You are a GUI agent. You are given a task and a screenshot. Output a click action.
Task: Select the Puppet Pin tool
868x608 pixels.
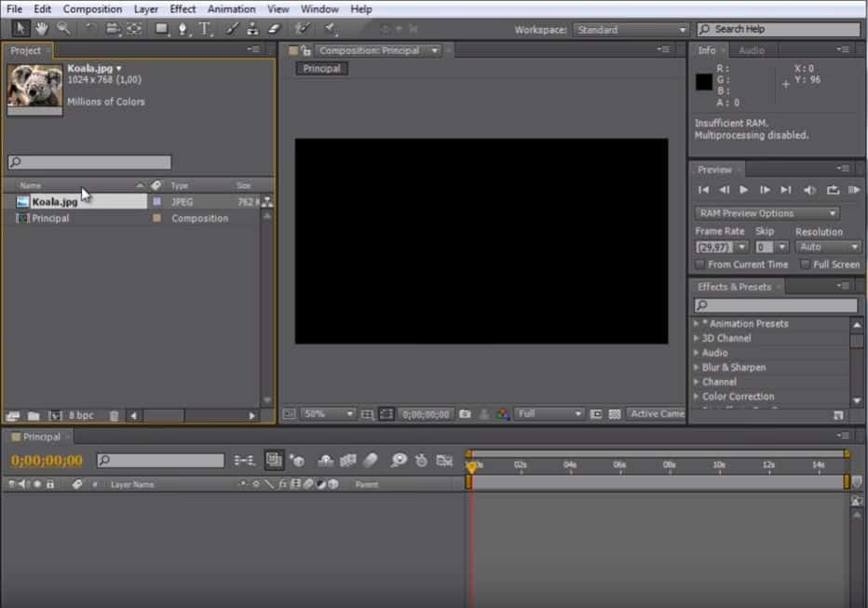[x=331, y=28]
